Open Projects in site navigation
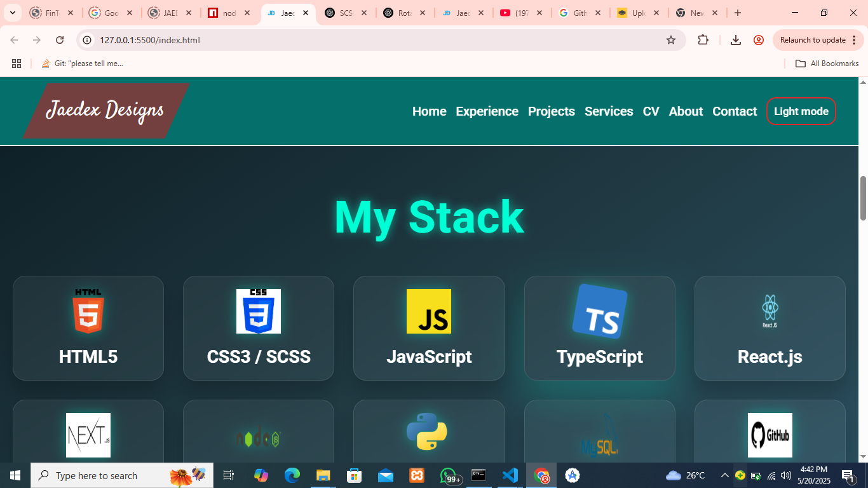The height and width of the screenshot is (488, 868). coord(552,111)
